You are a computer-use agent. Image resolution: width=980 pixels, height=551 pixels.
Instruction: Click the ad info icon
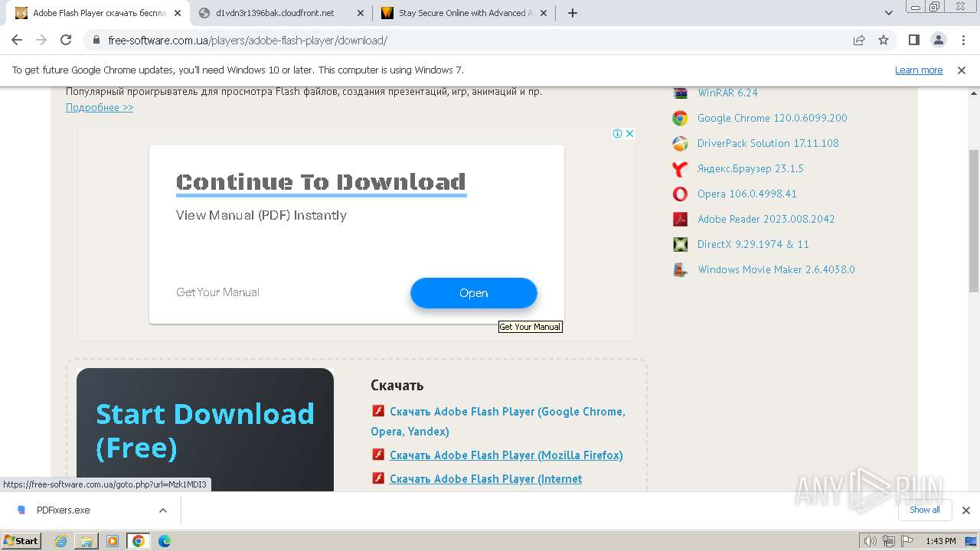click(617, 133)
